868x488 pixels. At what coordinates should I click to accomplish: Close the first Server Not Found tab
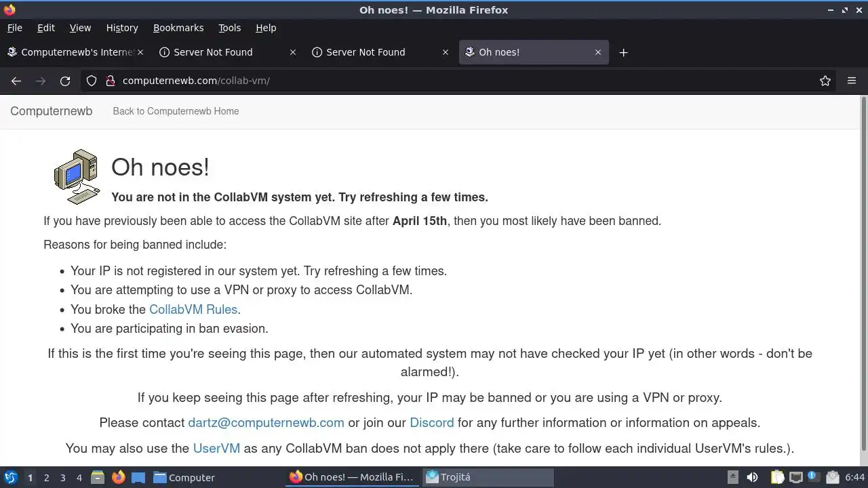[x=293, y=52]
